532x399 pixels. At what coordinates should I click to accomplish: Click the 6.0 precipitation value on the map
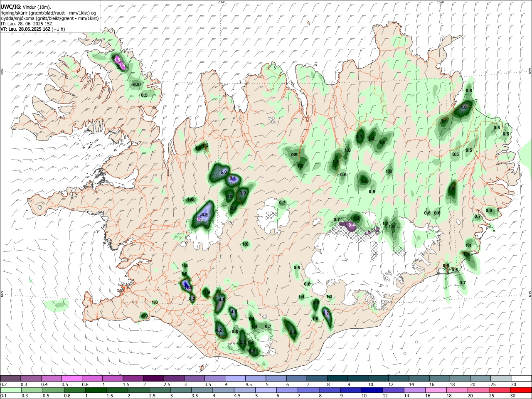[x=223, y=172]
